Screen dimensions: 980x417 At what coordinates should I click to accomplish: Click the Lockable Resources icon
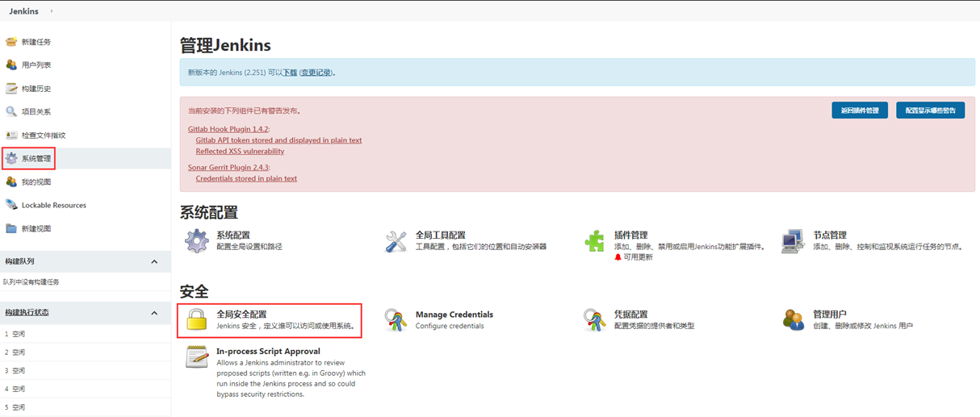click(x=11, y=205)
